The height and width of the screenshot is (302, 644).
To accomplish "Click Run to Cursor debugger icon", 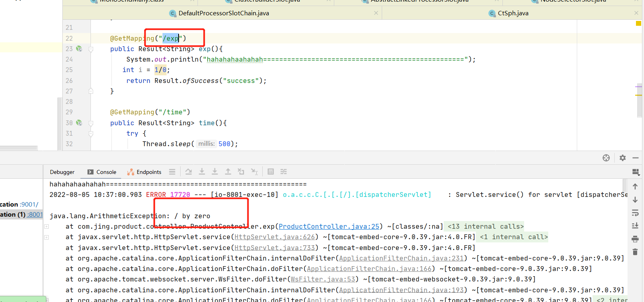I will tap(254, 172).
